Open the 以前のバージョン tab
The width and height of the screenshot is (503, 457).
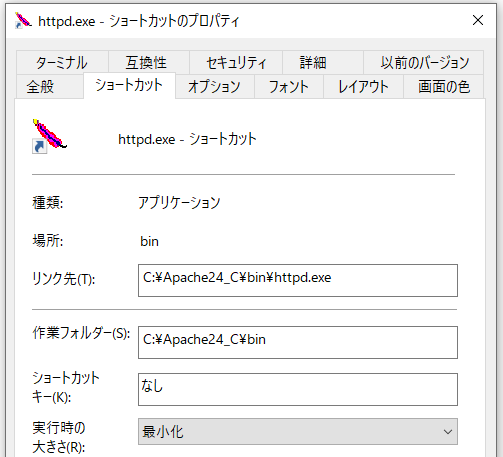[423, 63]
